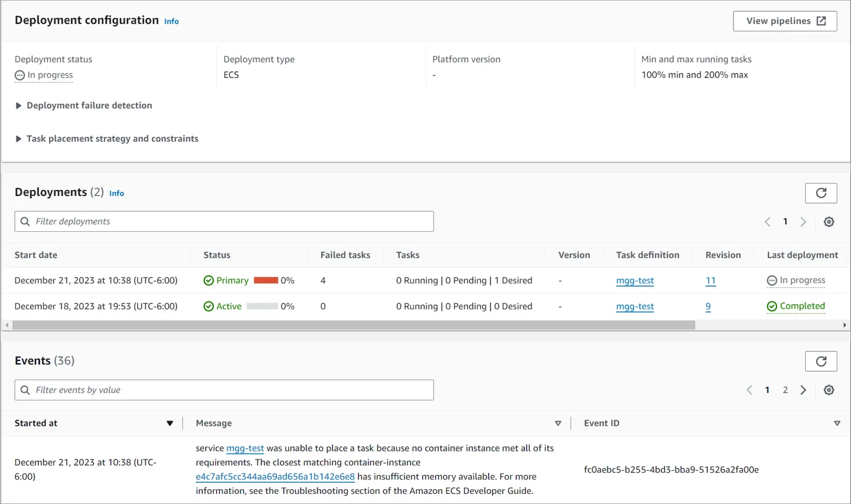Go to next Events page arrow
This screenshot has width=851, height=504.
tap(803, 390)
